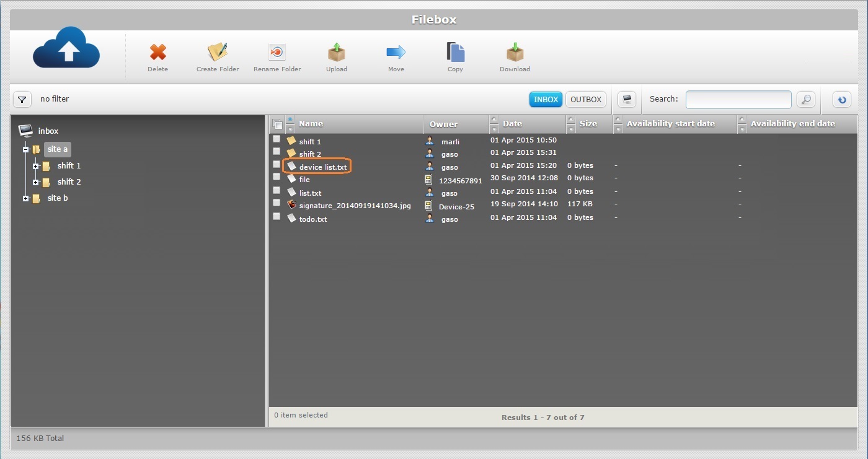Click the Rename Folder icon
Image resolution: width=868 pixels, height=459 pixels.
(277, 52)
